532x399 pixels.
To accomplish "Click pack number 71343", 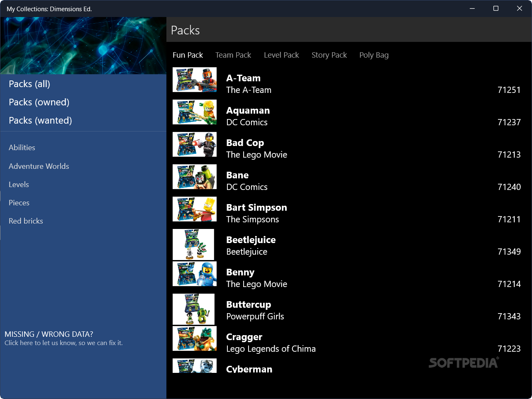I will 509,316.
